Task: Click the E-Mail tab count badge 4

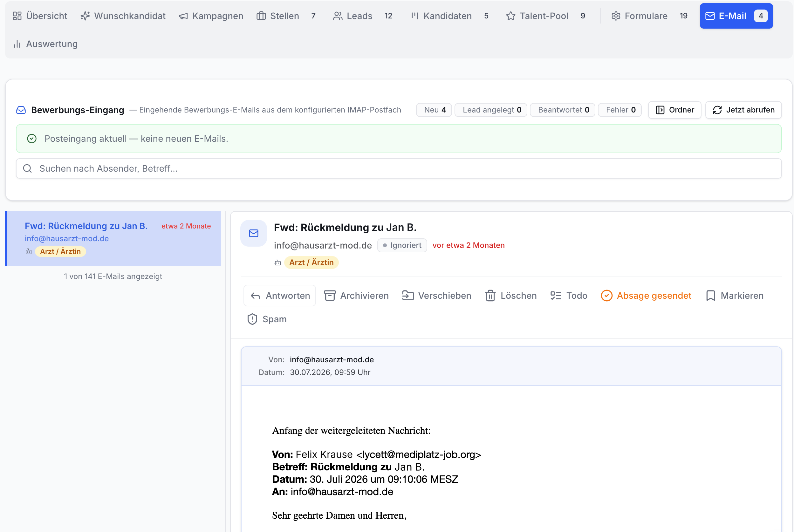Action: [760, 16]
